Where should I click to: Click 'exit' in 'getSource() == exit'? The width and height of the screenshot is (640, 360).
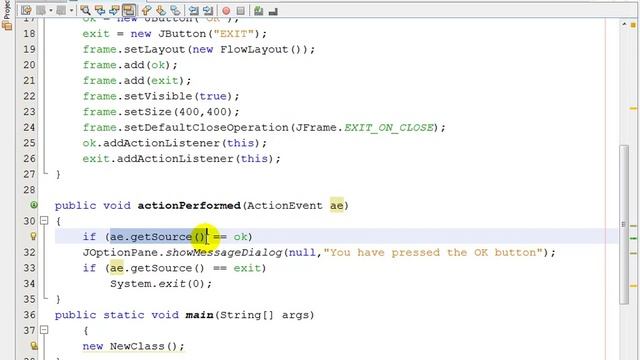(247, 268)
